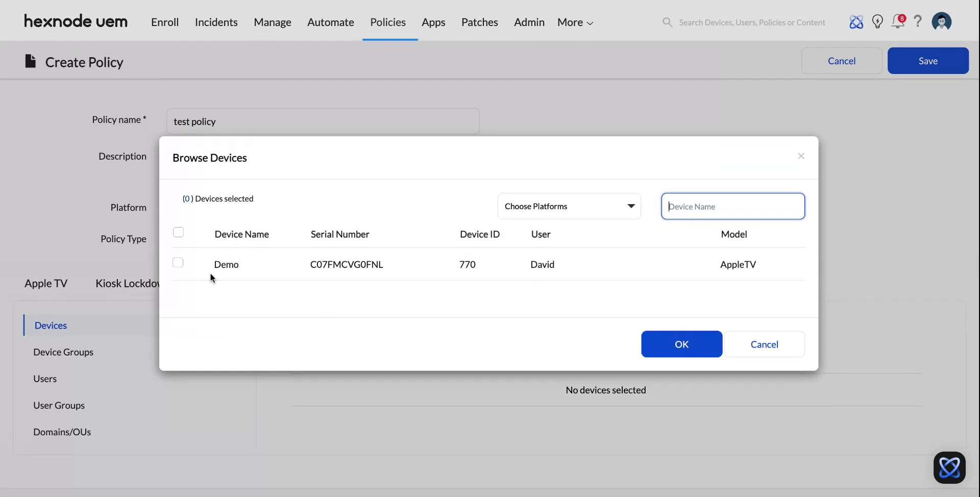This screenshot has height=497, width=980.
Task: Open the search magnifier icon
Action: coord(667,22)
